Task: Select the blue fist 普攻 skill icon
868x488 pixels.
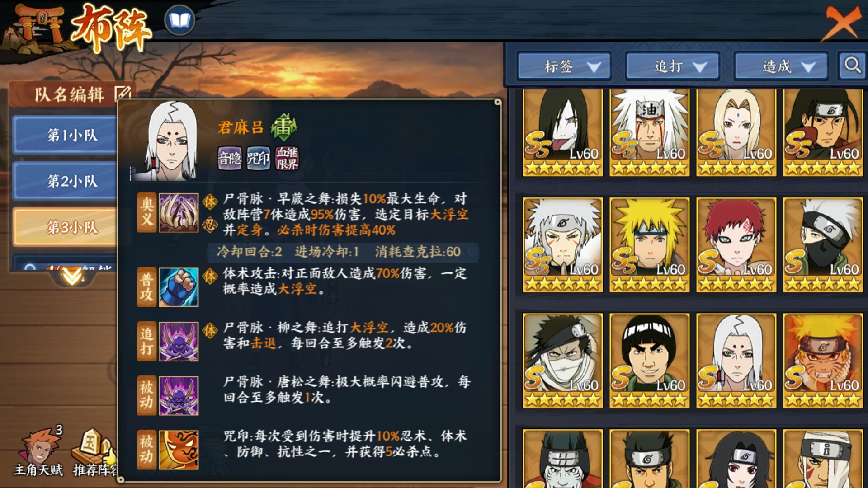Action: coord(179,287)
